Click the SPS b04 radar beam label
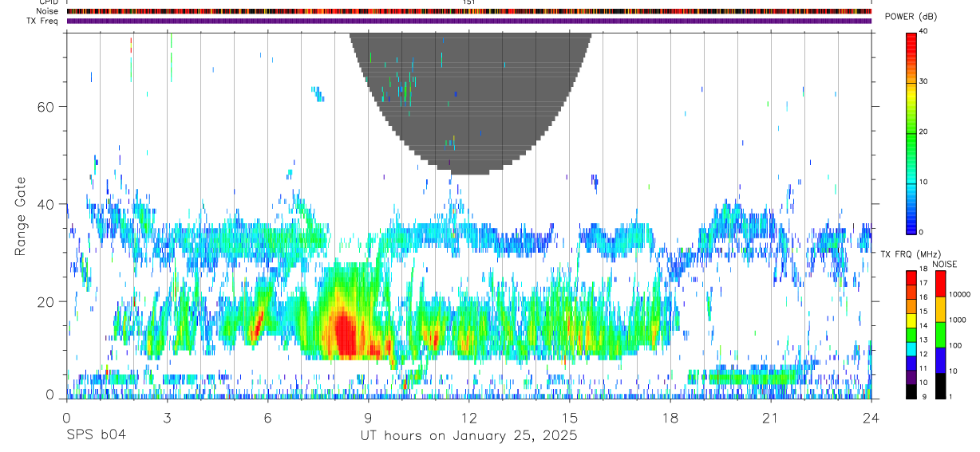The image size is (980, 452). 96,436
